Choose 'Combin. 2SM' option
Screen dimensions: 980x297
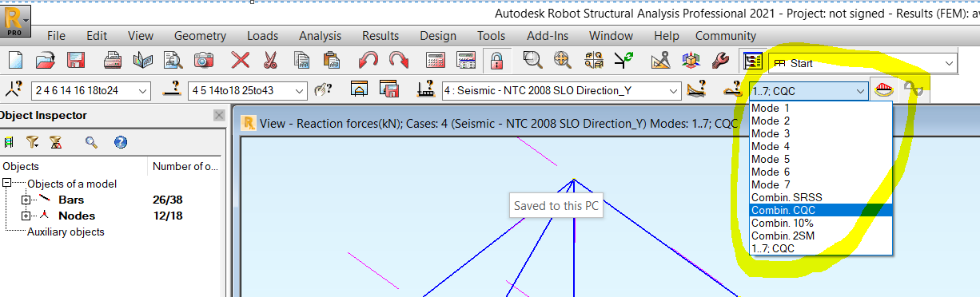coord(820,236)
